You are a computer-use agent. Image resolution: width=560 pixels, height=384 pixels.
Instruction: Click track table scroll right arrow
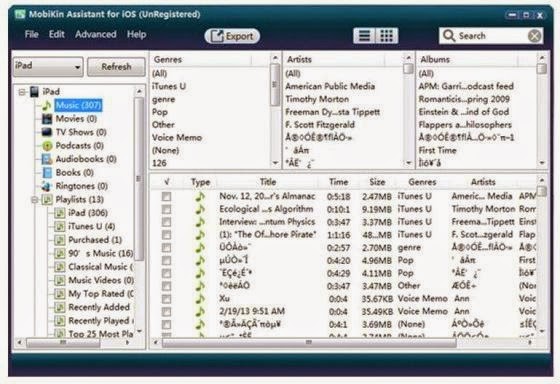[531, 342]
